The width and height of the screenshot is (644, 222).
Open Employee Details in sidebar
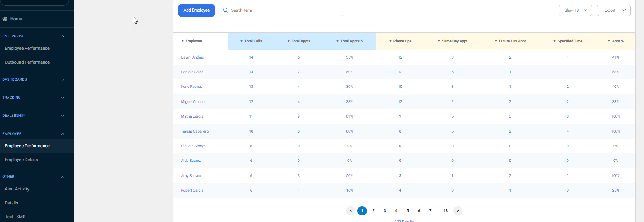point(21,160)
